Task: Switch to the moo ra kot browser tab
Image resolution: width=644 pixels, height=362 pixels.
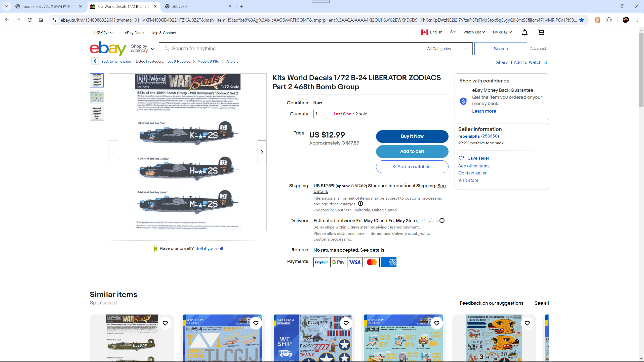Action: (x=49, y=6)
